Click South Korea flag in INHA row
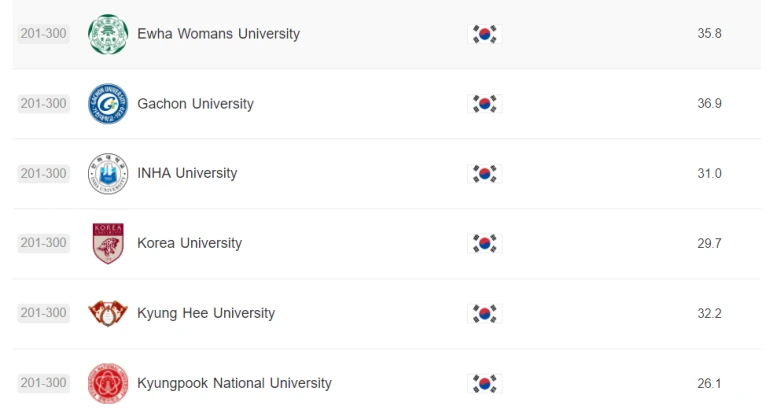This screenshot has height=417, width=773. tap(484, 174)
